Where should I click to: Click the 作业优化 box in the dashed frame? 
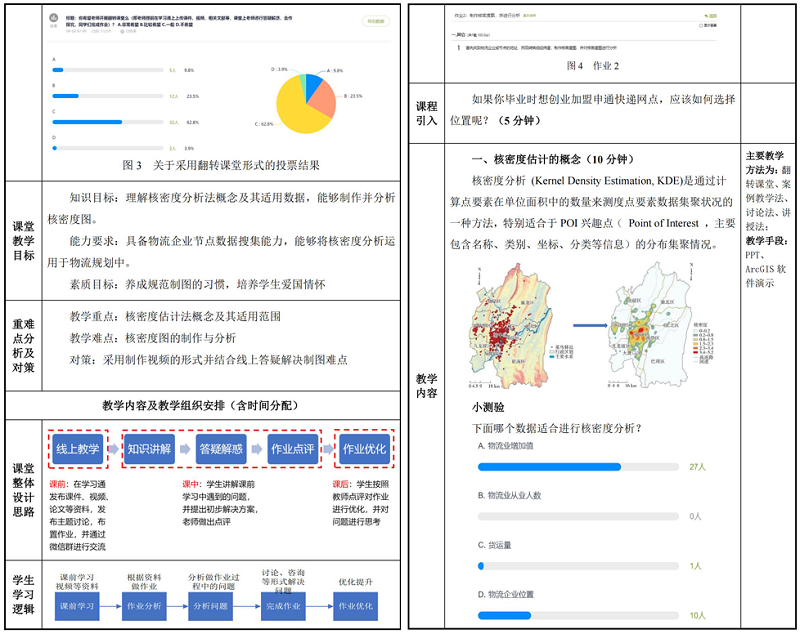364,450
